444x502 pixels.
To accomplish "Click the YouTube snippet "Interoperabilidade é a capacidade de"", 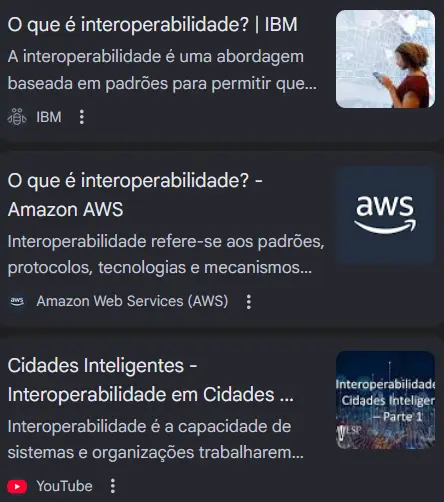I will coord(156,439).
